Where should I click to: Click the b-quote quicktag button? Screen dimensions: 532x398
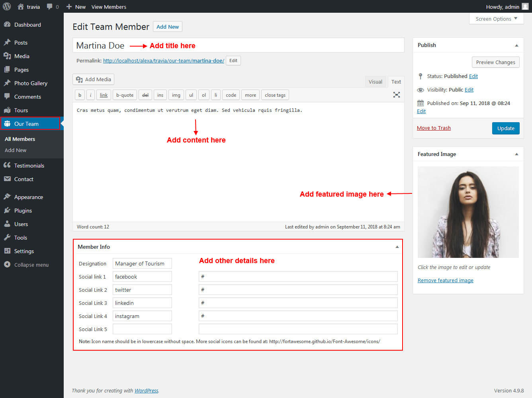pos(125,95)
